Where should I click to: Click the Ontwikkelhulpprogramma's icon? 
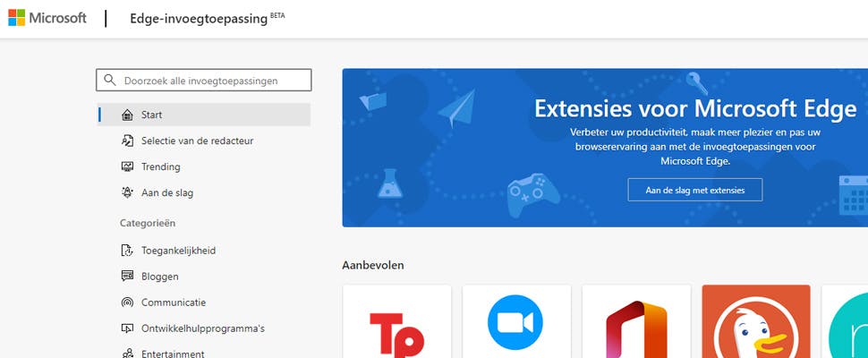[x=127, y=328]
